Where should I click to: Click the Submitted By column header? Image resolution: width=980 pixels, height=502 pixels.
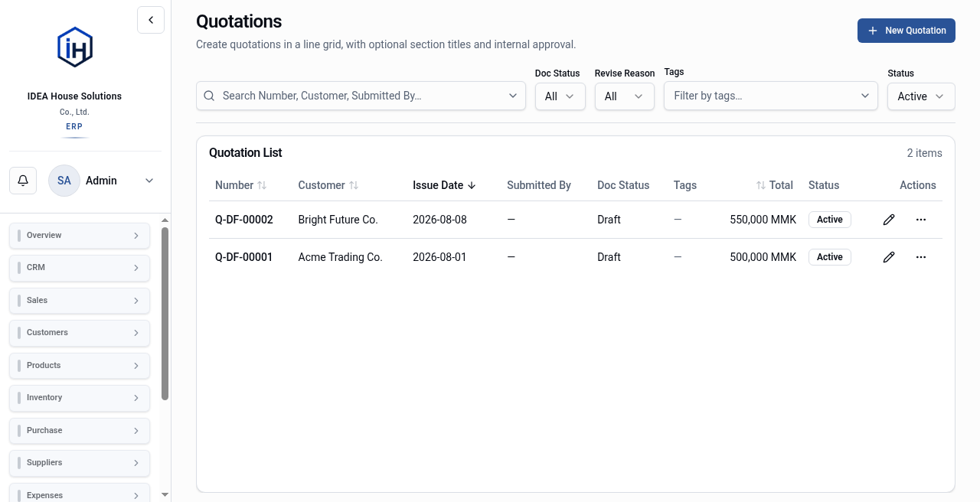click(x=539, y=185)
